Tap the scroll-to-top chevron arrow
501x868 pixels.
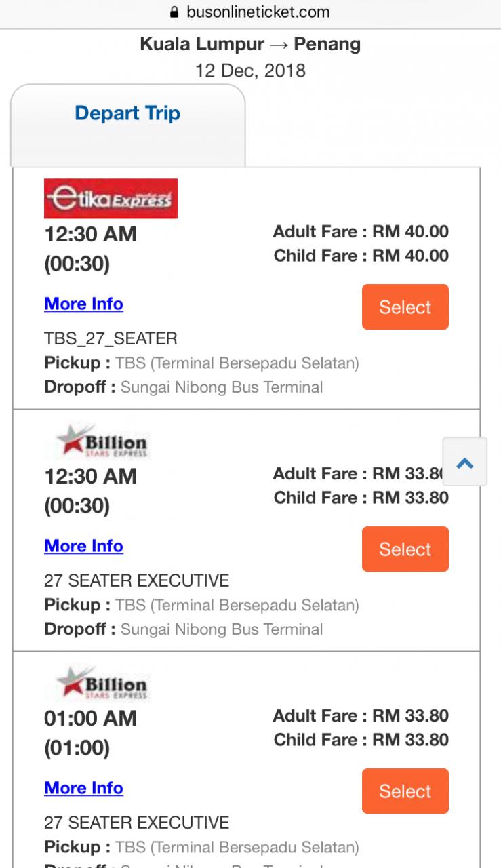pos(464,462)
